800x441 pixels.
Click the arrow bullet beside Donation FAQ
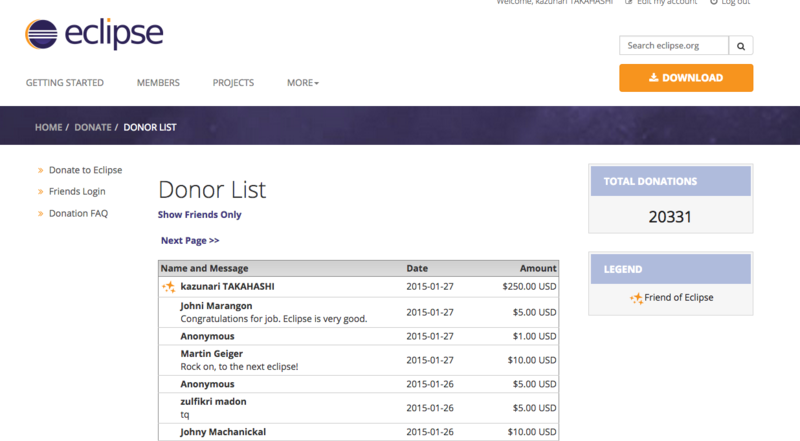tap(40, 214)
